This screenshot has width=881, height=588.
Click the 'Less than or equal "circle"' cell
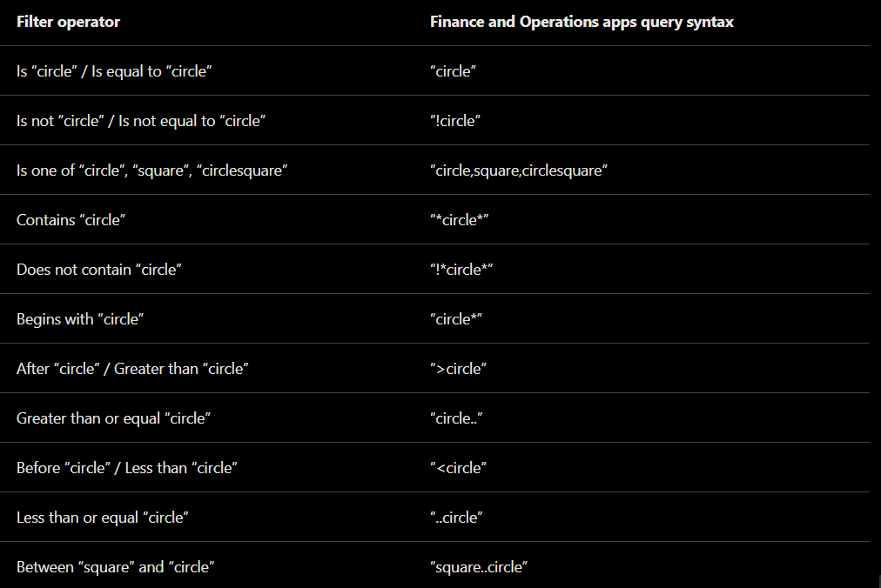tap(103, 518)
